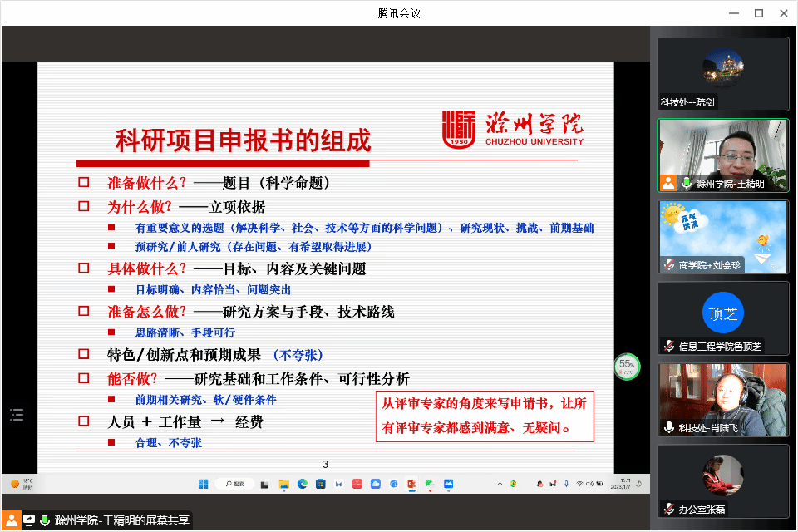Toggle the muted microphone beside 信息工程学院鲁顶芝
Screen dimensions: 798x532
(x=668, y=346)
